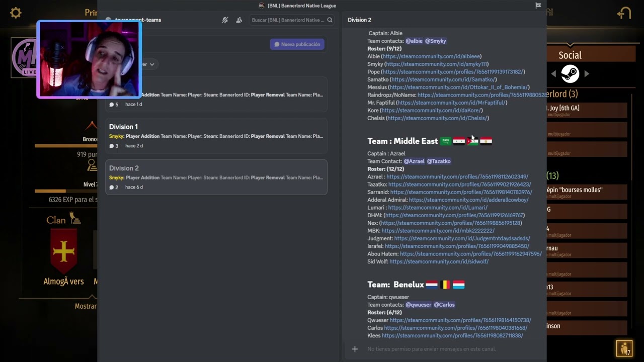Open the Division 1 forum post

click(216, 136)
